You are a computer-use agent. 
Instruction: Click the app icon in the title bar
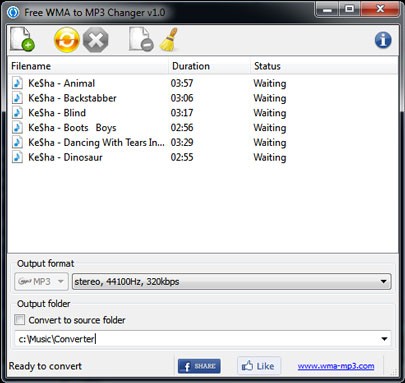pyautogui.click(x=13, y=12)
